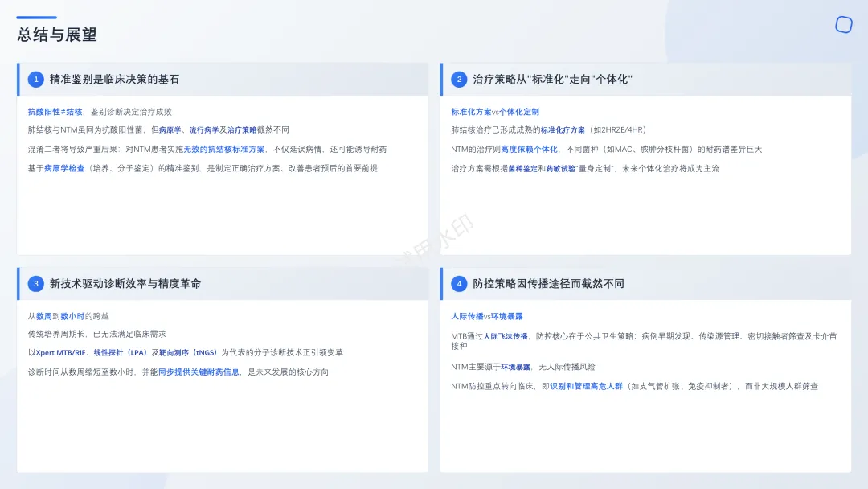Screen dimensions: 868x489
Task: Click the blue term 药敏试验
Action: 561,168
